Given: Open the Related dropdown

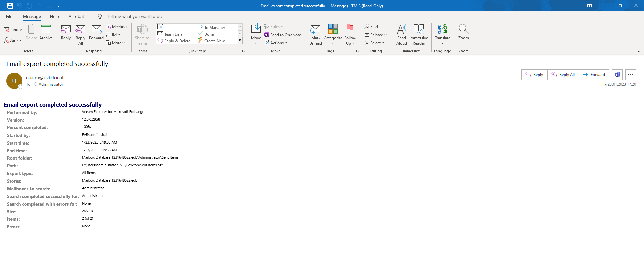Looking at the screenshot, I should click(375, 35).
